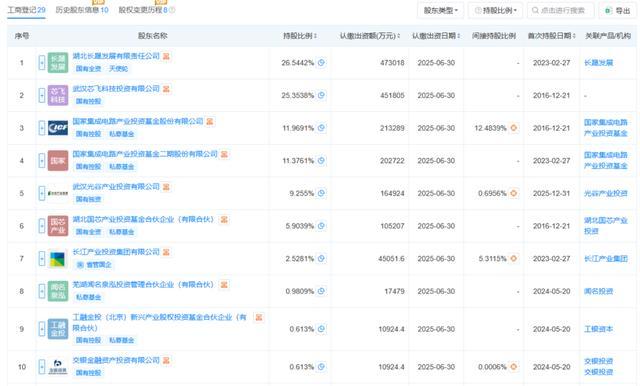This screenshot has height=386, width=640.
Task: Expand row 5 武汉光谷产业投资 details
Action: (42, 193)
